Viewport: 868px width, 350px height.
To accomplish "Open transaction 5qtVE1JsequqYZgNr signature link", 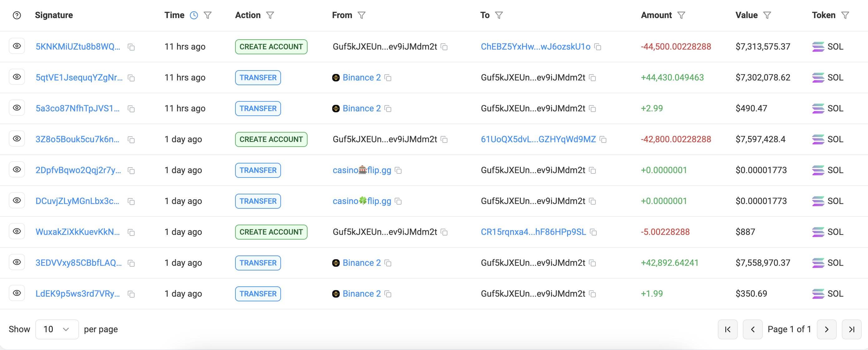I will coord(79,77).
